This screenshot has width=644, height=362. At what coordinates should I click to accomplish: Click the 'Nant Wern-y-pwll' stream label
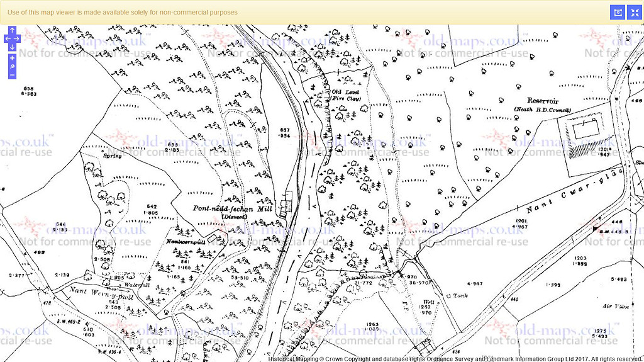pyautogui.click(x=101, y=293)
